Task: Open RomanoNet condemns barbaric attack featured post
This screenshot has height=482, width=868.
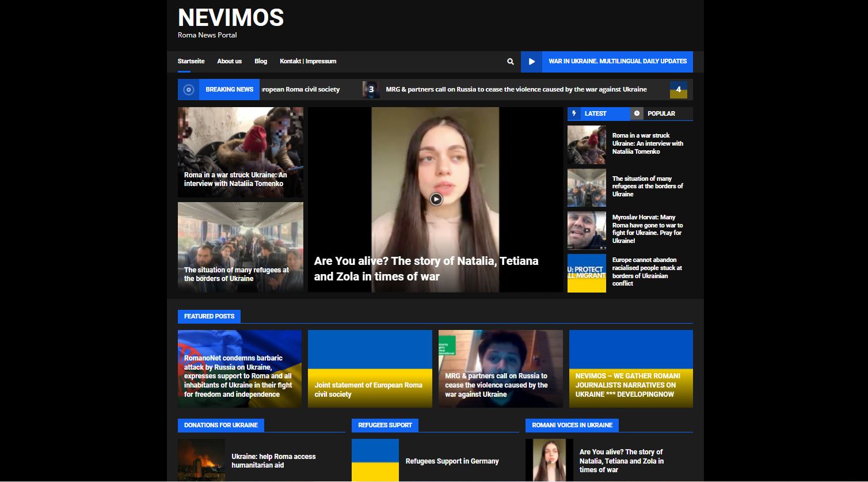Action: [x=239, y=369]
